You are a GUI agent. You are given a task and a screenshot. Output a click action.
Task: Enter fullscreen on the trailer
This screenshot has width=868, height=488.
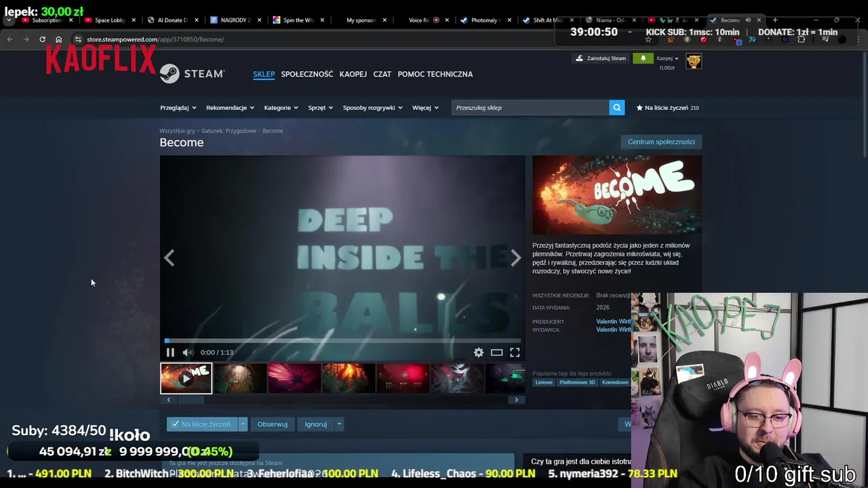coord(515,352)
